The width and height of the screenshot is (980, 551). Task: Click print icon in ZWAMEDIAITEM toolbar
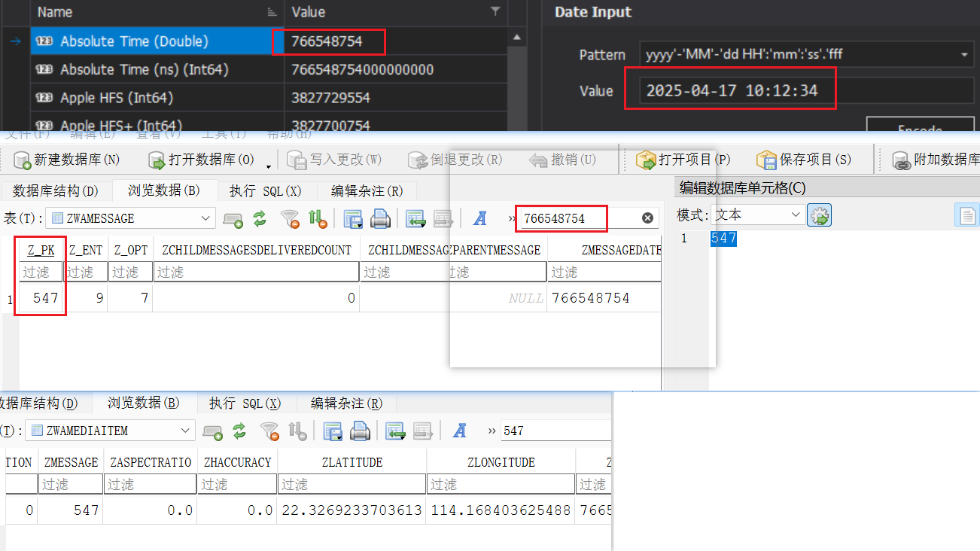(x=361, y=431)
